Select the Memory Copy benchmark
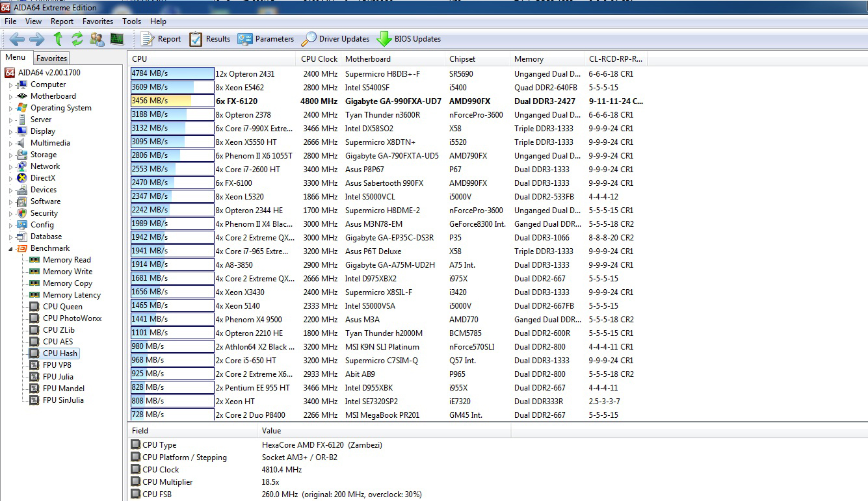 click(67, 283)
